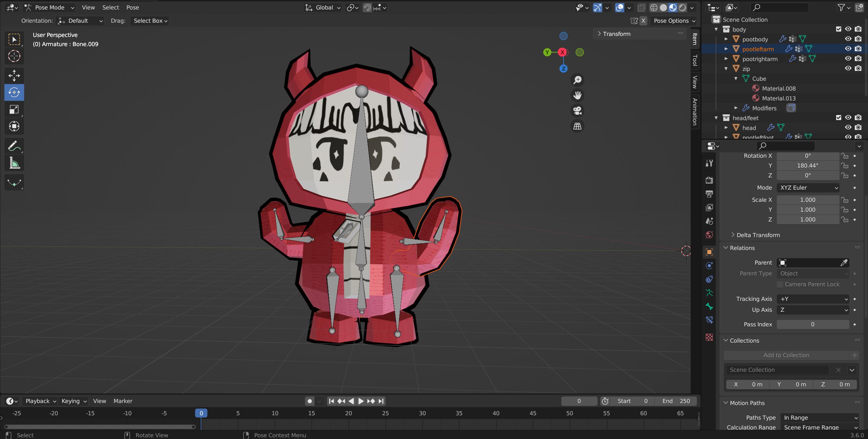Enable Camera Parent Lock checkbox
Image resolution: width=868 pixels, height=439 pixels.
[780, 284]
